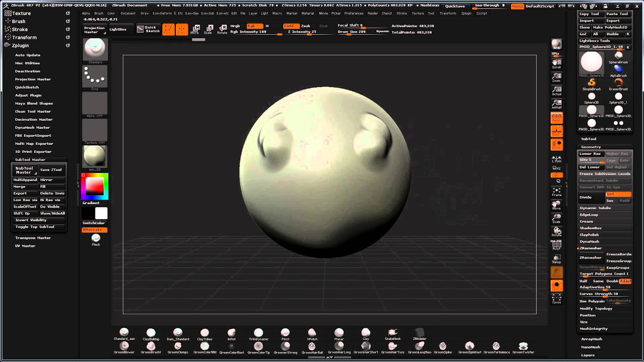The image size is (644, 362).
Task: Choose the AlphaBrush tool
Action: point(618,70)
